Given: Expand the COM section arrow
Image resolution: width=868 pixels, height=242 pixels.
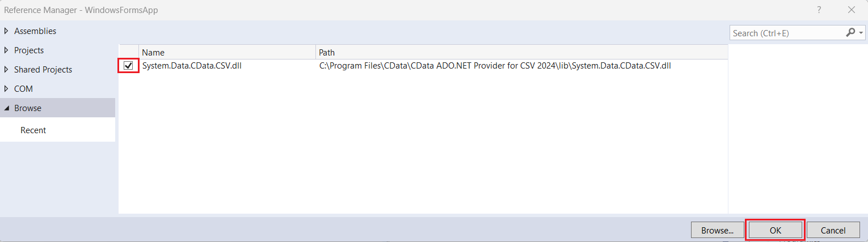Looking at the screenshot, I should [6, 89].
